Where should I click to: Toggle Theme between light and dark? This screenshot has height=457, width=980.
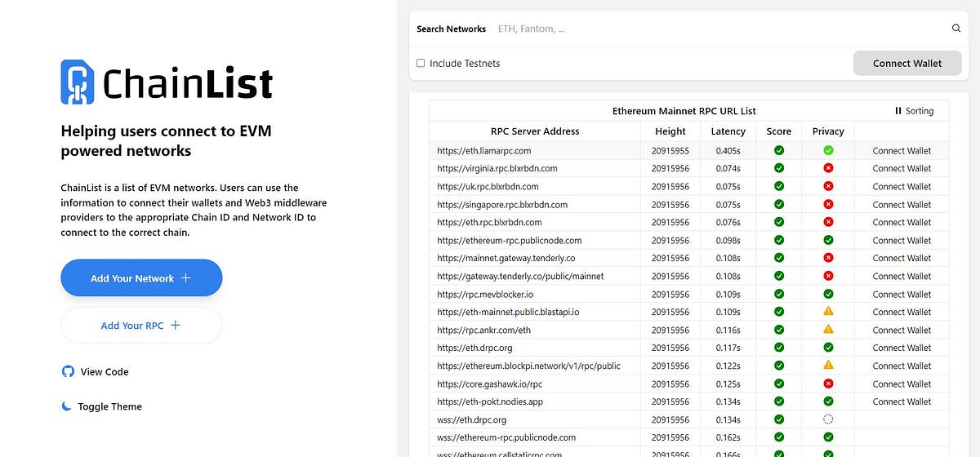[x=102, y=406]
